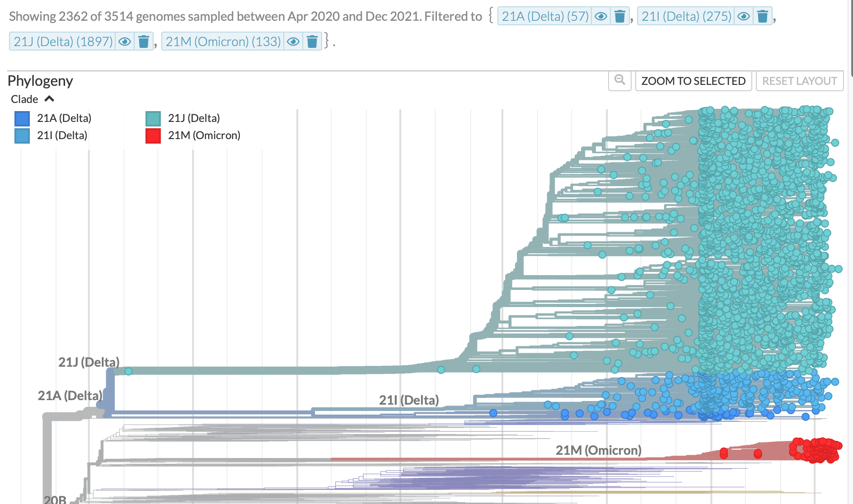Click the 21I (Delta) branch label in tree
The width and height of the screenshot is (853, 504).
(408, 400)
